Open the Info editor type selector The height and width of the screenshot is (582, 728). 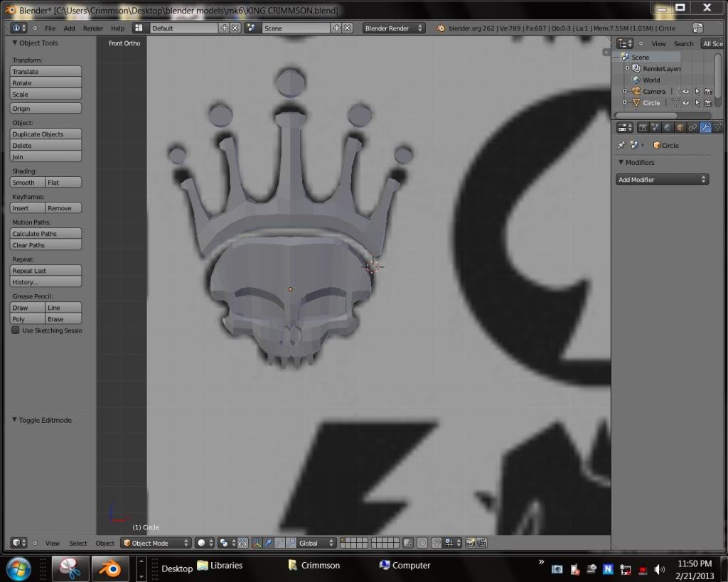18,28
